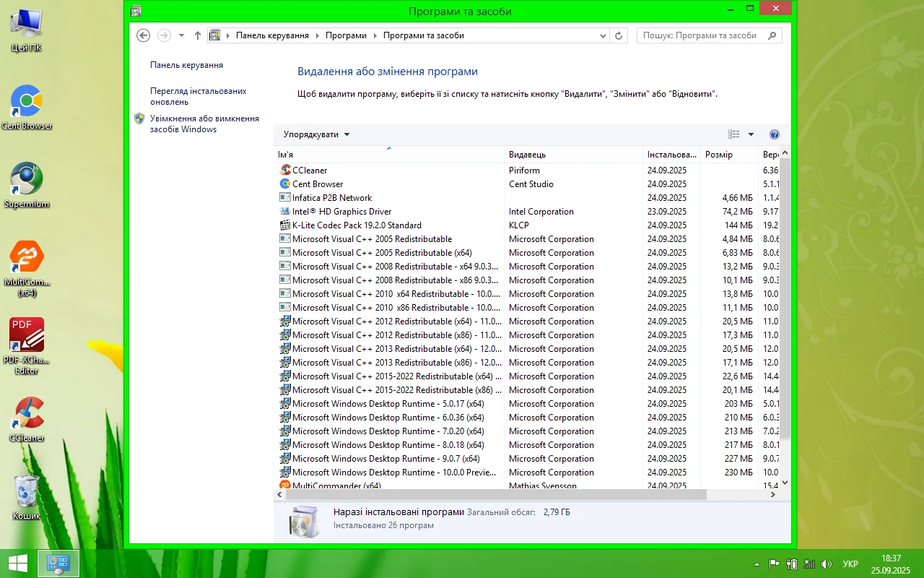Open Перегляд інстальованих оновлень link

click(x=198, y=96)
